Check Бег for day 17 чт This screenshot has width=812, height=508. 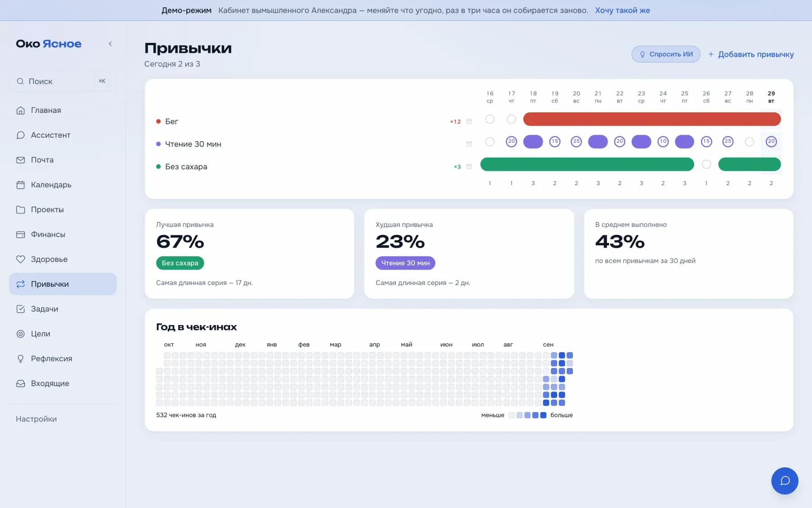click(511, 119)
